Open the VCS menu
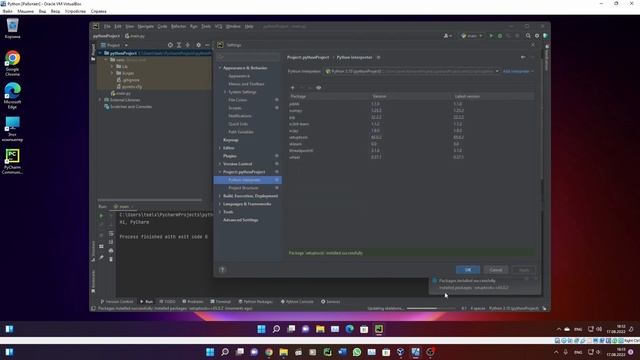The width and height of the screenshot is (640, 360). [x=218, y=26]
